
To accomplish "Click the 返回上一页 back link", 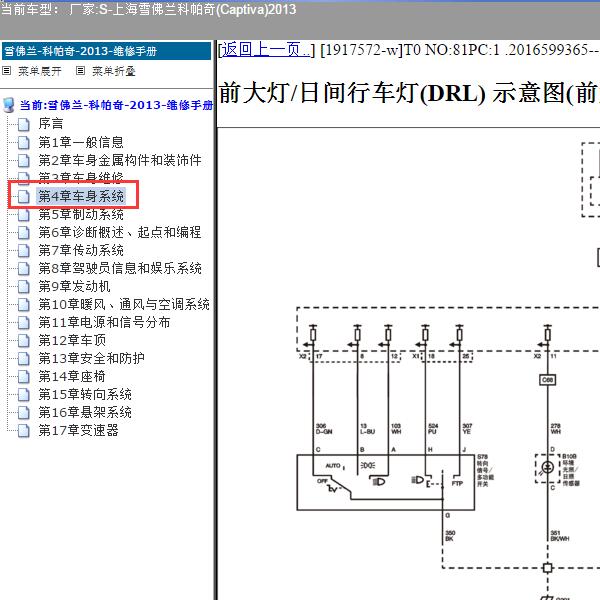I will click(x=266, y=50).
